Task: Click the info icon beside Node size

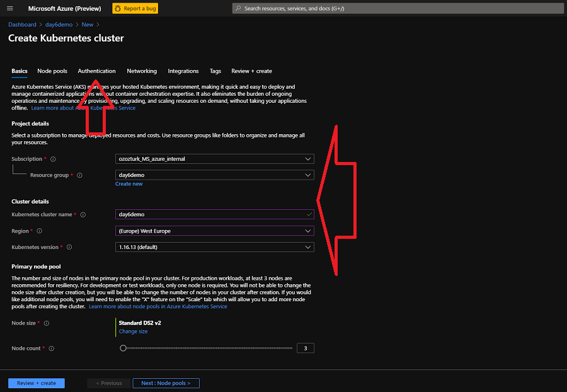Action: [x=47, y=323]
